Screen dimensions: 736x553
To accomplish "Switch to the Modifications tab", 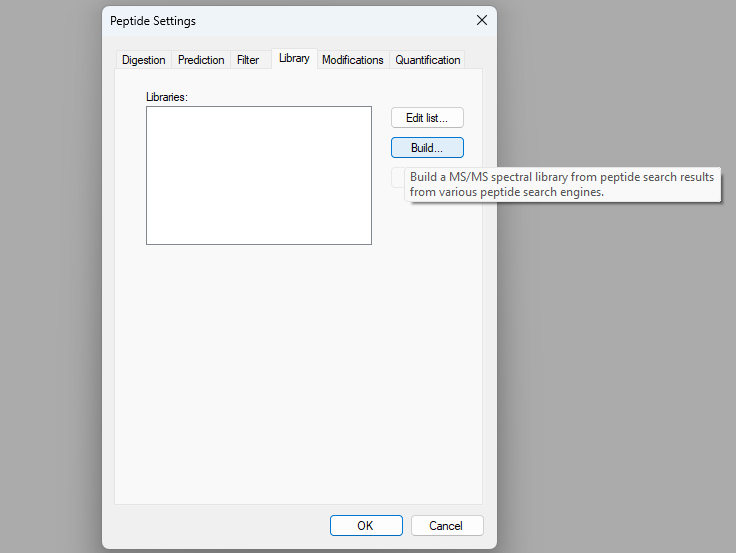I will (352, 60).
